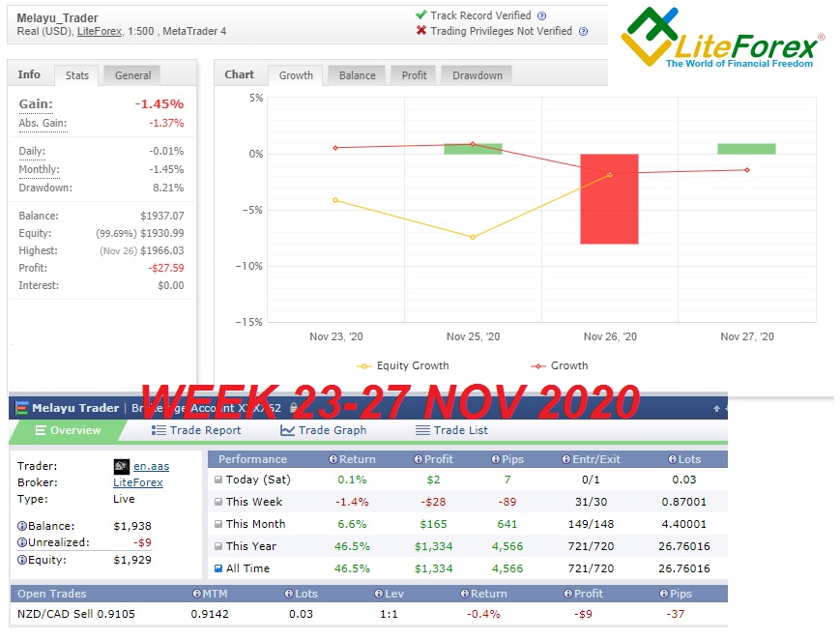Switch to the Stats tab
This screenshot has width=840, height=640.
(x=77, y=75)
